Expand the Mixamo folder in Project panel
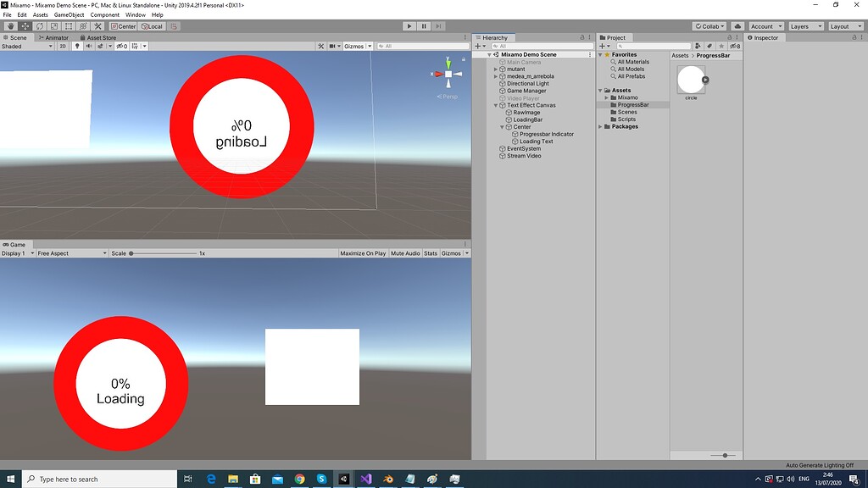 point(605,97)
